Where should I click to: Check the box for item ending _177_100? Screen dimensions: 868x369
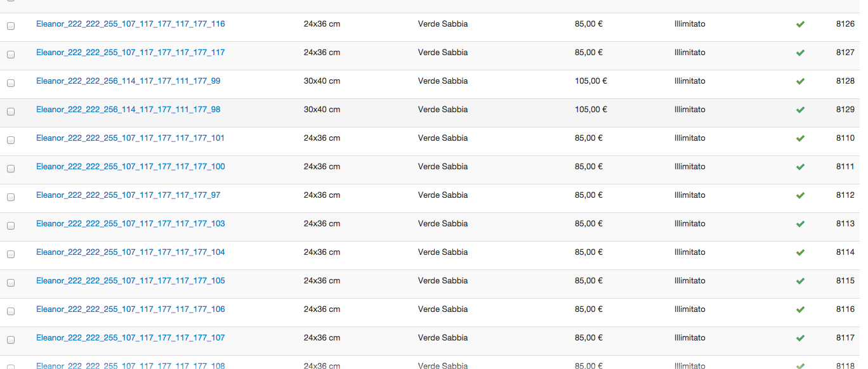tap(11, 169)
